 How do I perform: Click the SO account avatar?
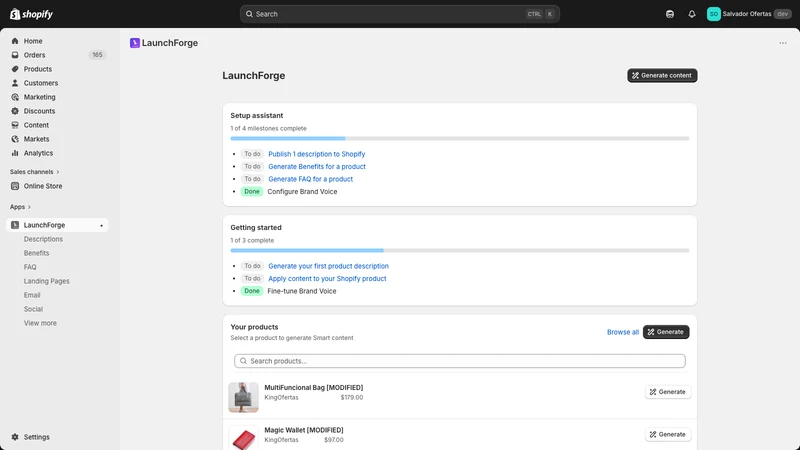713,14
